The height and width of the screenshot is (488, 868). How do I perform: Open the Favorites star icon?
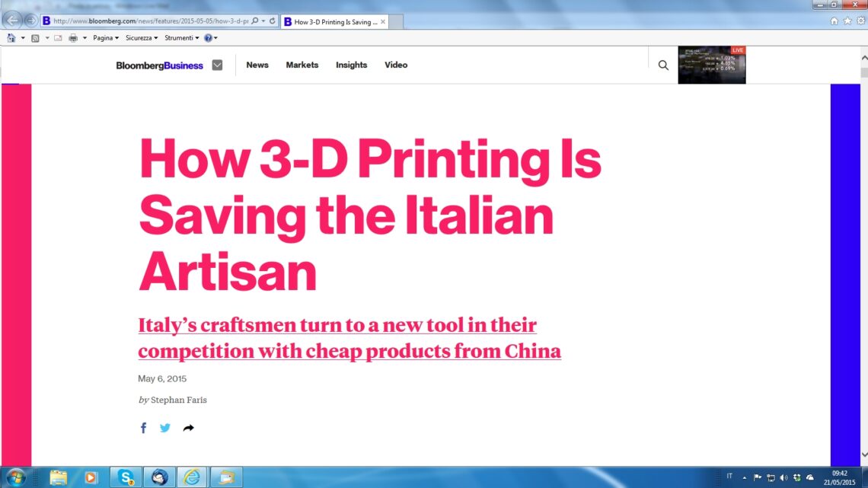847,21
